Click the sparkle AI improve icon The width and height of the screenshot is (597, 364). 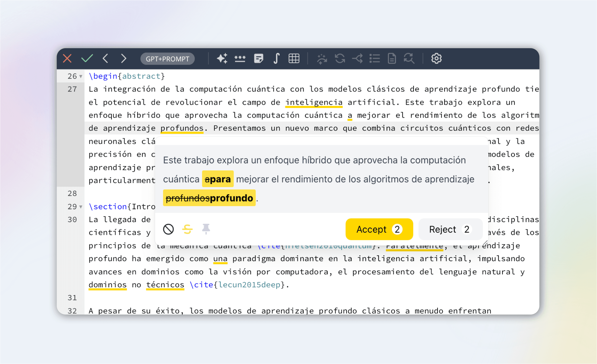point(222,59)
